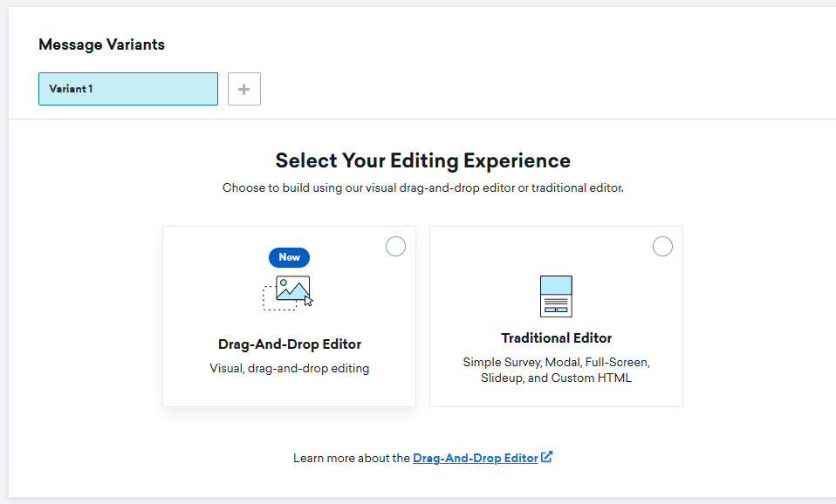Select the Drag-And-Drop Editor radio button
The height and width of the screenshot is (504, 836).
(x=395, y=247)
